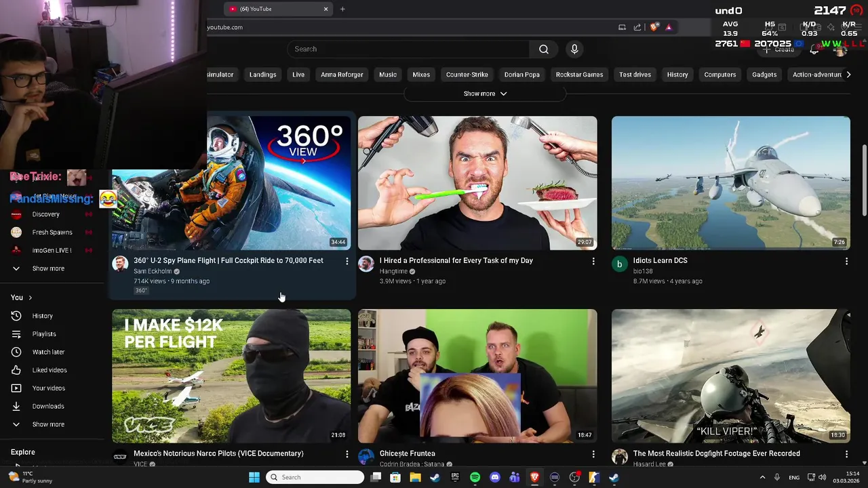Open the Hangtime channel name link
Image resolution: width=868 pixels, height=488 pixels.
click(x=393, y=271)
